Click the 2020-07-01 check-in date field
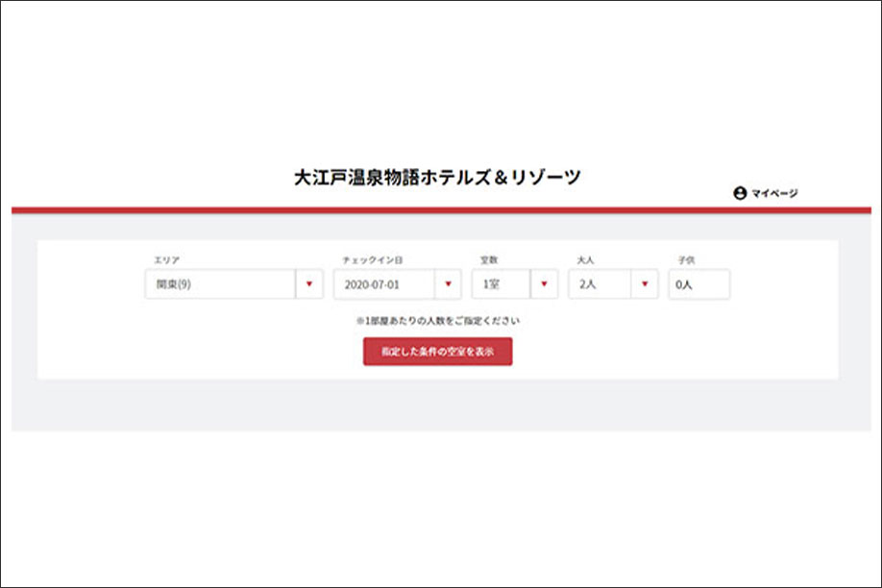This screenshot has width=882, height=588. tap(384, 284)
